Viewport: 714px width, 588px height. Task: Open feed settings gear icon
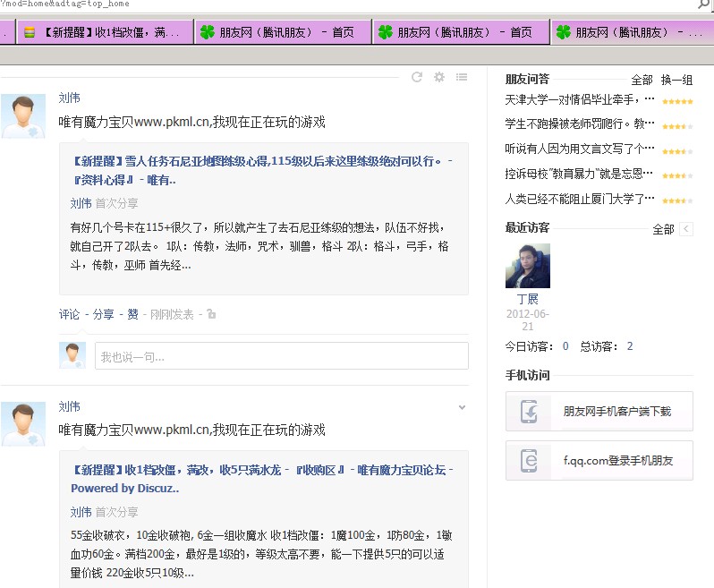point(439,78)
